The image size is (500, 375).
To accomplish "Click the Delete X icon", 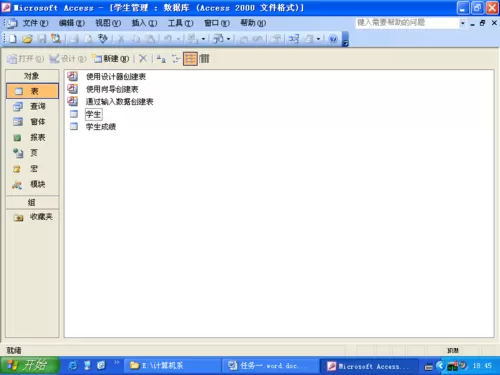I will [143, 59].
